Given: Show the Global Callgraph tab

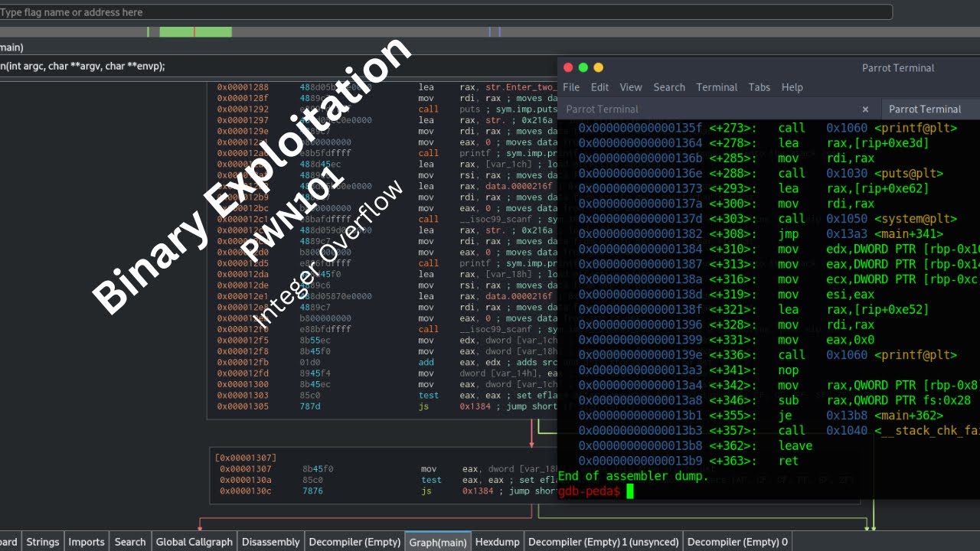Looking at the screenshot, I should pyautogui.click(x=194, y=542).
